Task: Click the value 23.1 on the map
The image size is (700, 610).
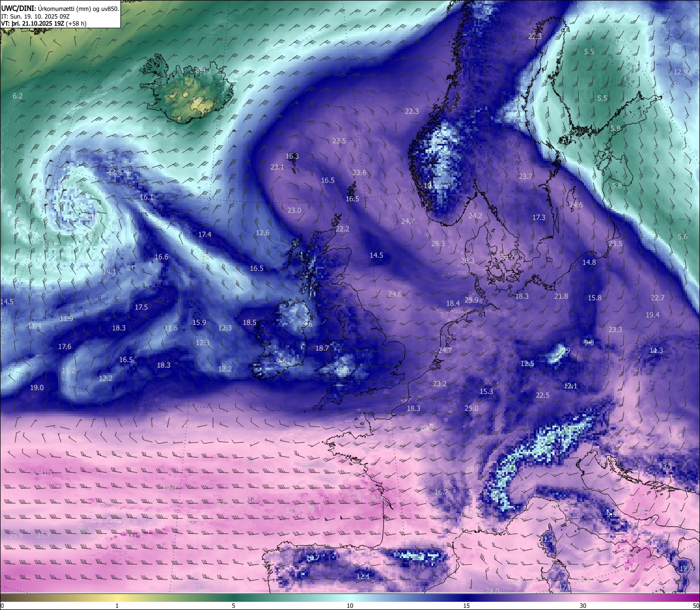Action: tap(277, 167)
